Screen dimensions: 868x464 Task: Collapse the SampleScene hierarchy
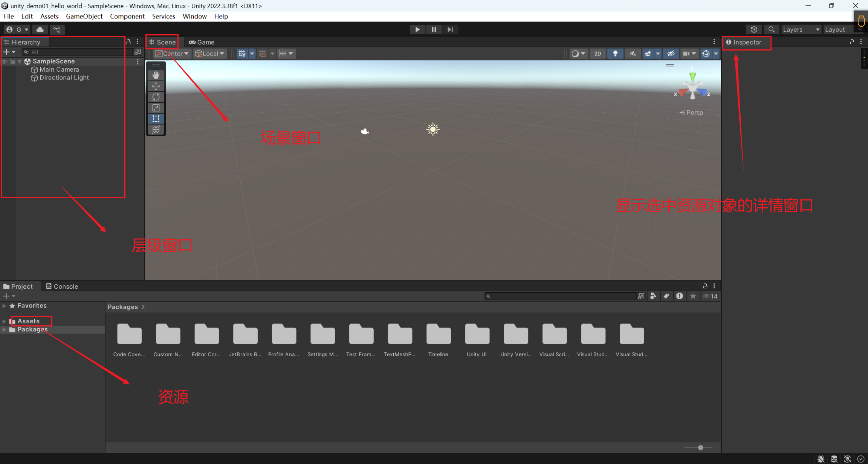(20, 61)
